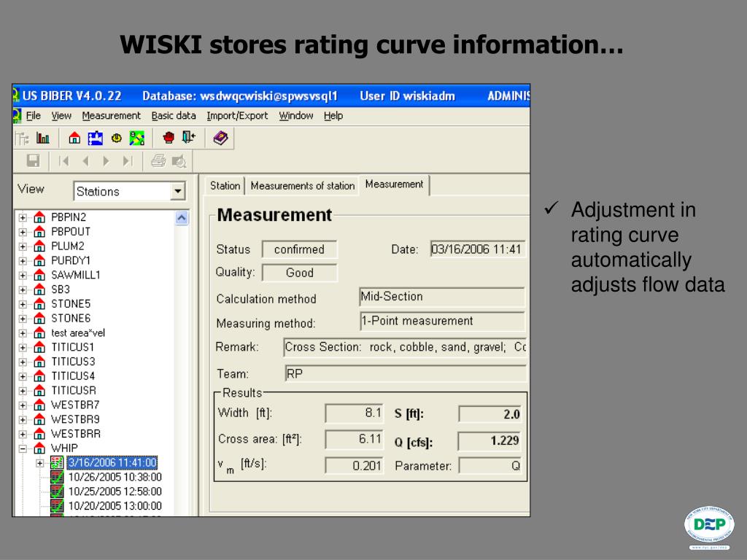This screenshot has width=747, height=560.
Task: Open the Window menu
Action: click(296, 116)
